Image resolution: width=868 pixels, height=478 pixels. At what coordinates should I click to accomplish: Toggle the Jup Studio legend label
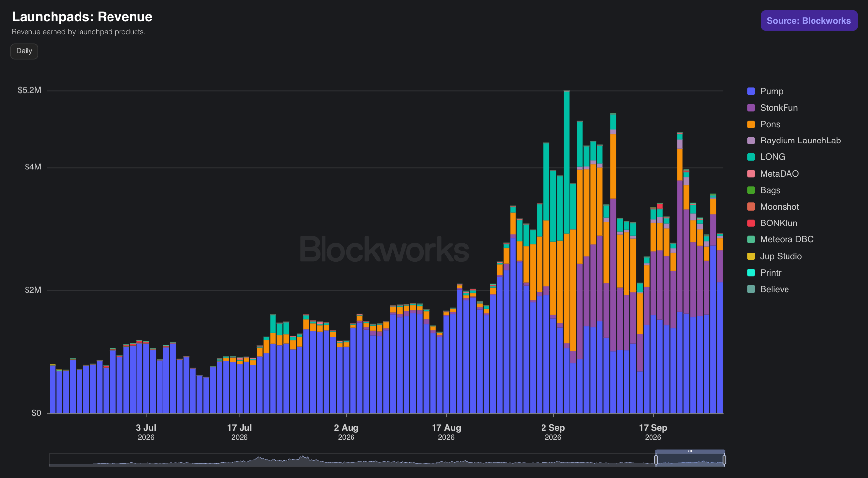point(781,256)
